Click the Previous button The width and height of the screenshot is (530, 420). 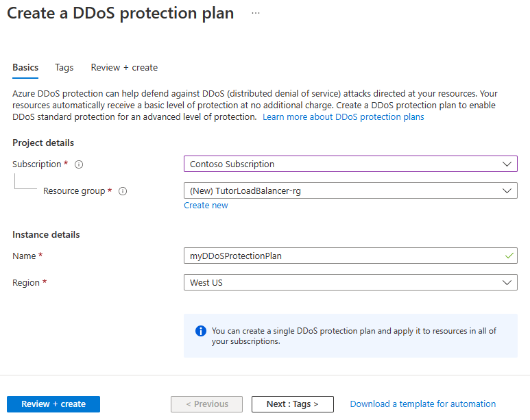206,404
